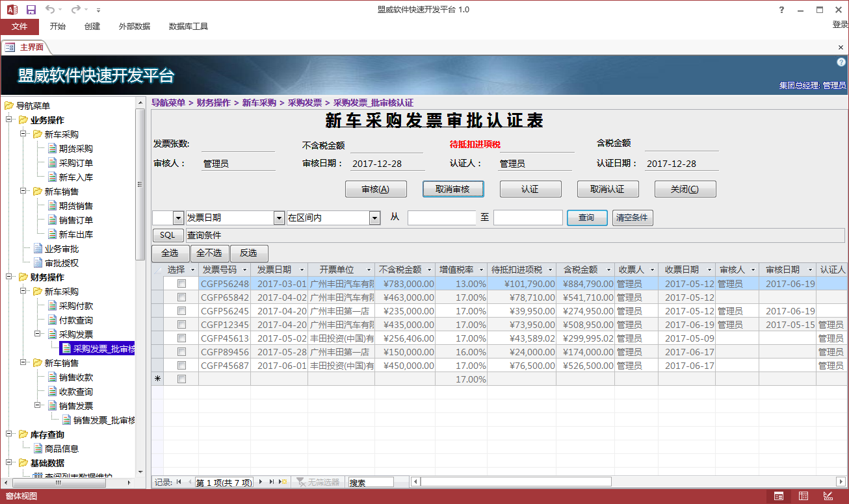This screenshot has height=504, width=849.
Task: Tick the checkbox in the new blank row
Action: tap(181, 379)
